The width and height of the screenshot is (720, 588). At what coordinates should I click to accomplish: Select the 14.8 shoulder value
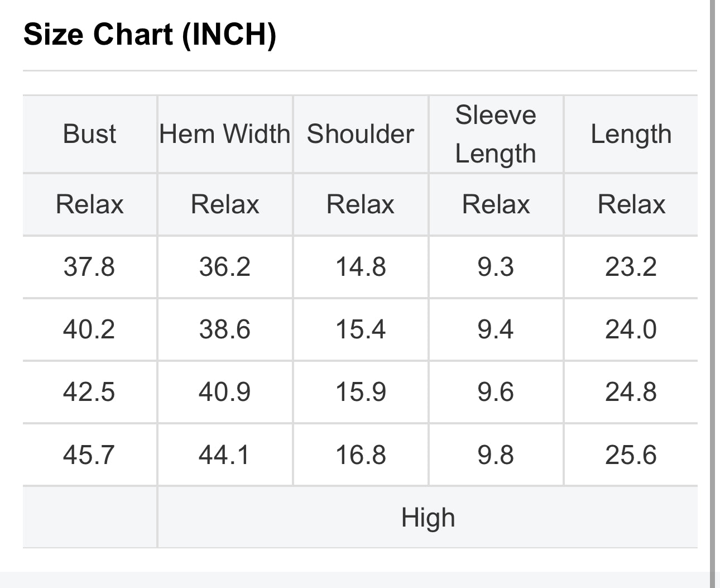(x=360, y=267)
